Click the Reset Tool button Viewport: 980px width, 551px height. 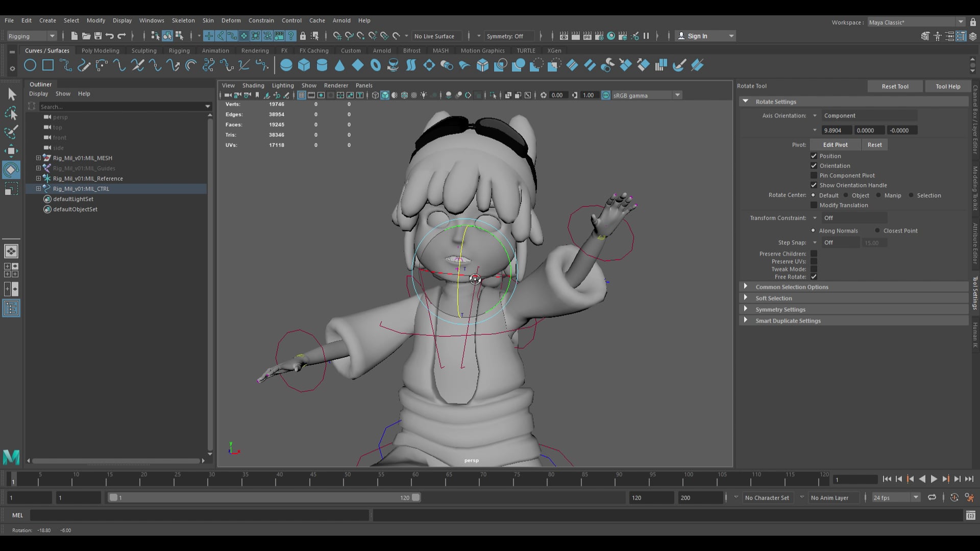click(895, 86)
